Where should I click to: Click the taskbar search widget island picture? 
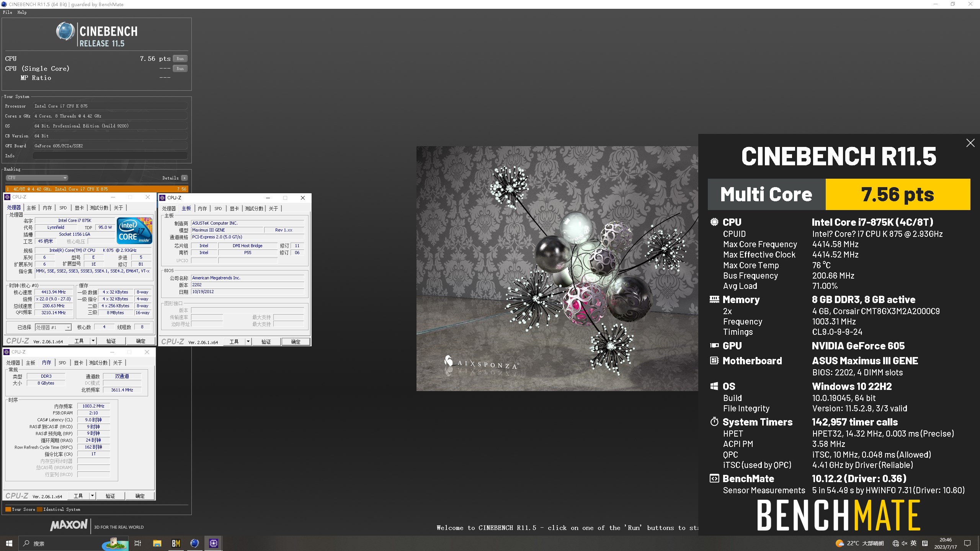[115, 543]
